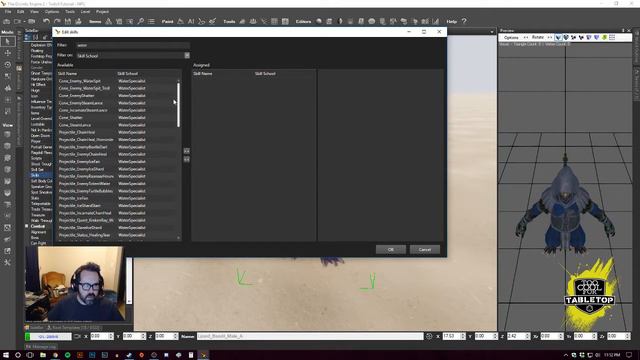This screenshot has width=640, height=360.
Task: Open the Windows Start menu
Action: tap(6, 355)
